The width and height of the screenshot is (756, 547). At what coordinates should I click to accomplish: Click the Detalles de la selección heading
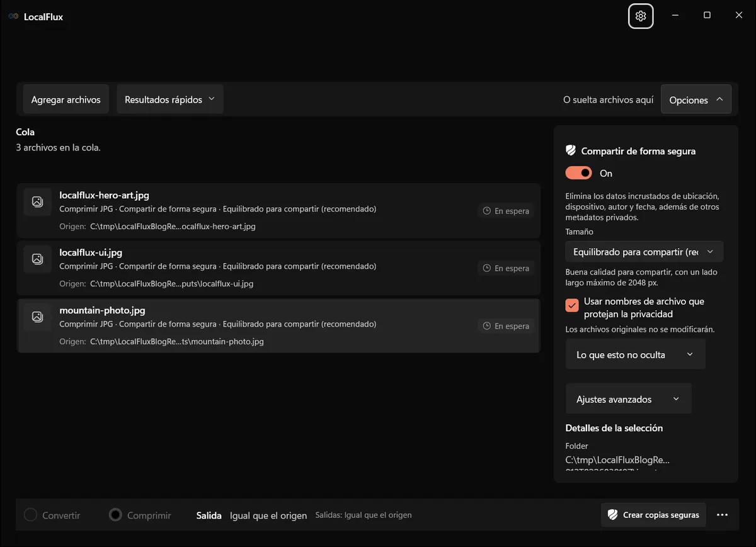[614, 428]
